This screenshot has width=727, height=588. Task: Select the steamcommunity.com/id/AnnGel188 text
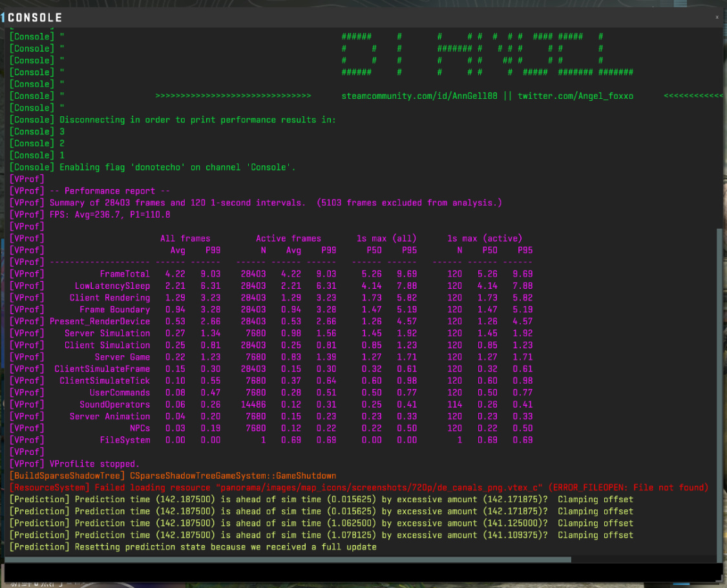click(419, 96)
